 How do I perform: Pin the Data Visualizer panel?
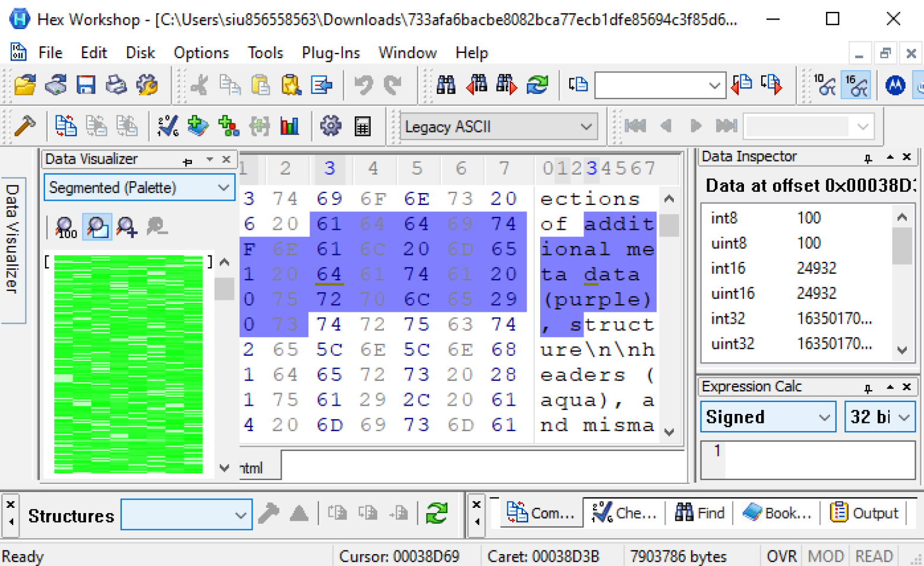pos(188,161)
